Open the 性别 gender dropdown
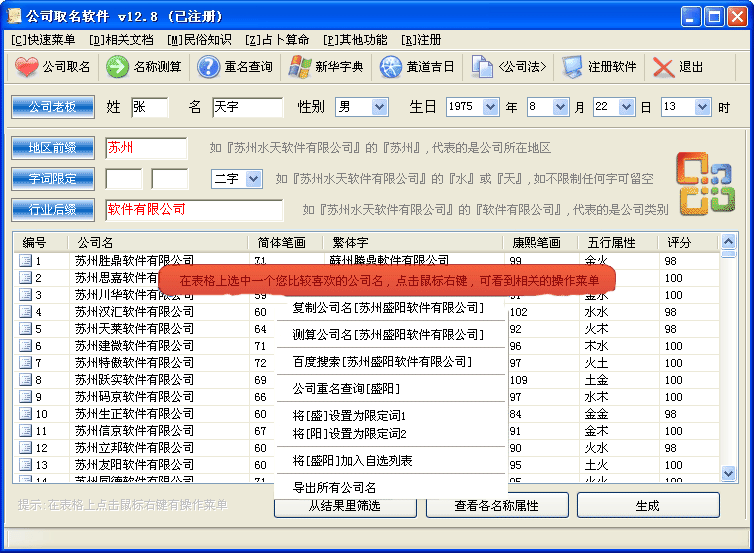Image resolution: width=754 pixels, height=553 pixels. coord(379,107)
